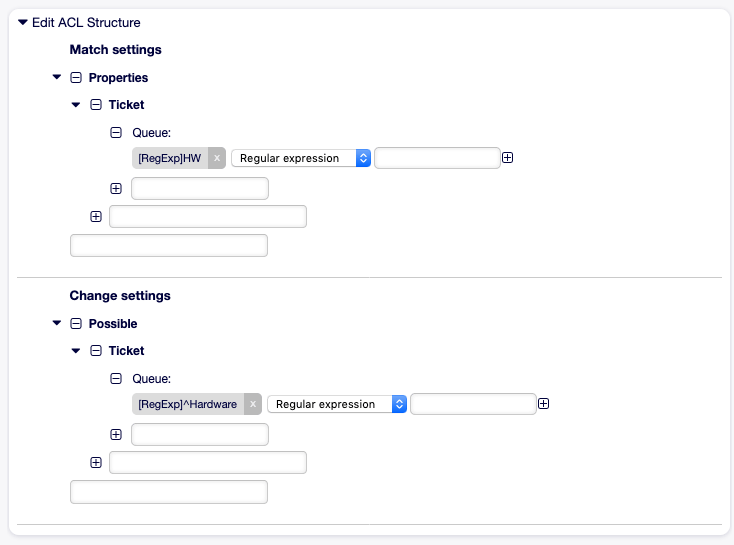Collapse the Edit ACL Structure section
The height and width of the screenshot is (545, 734).
point(23,22)
